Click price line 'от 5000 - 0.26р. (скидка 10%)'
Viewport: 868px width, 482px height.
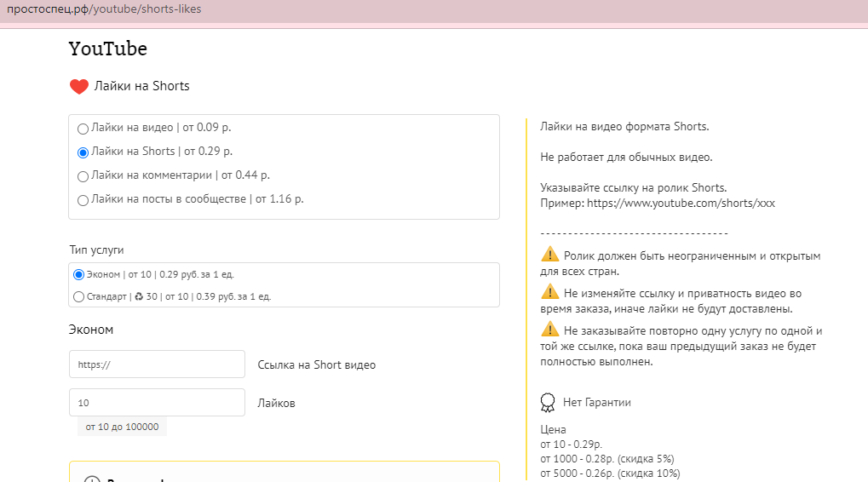click(610, 473)
